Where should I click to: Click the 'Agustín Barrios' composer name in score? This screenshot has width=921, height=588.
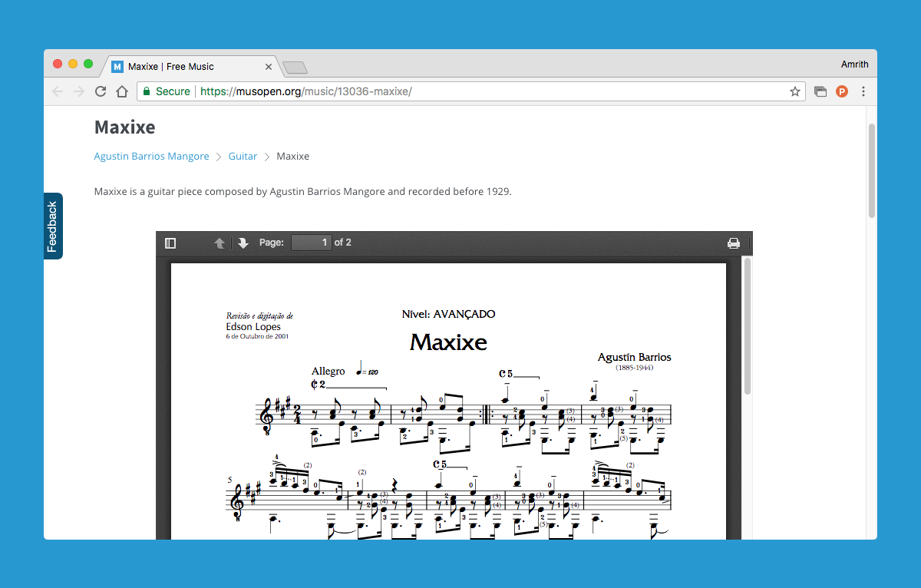click(x=634, y=357)
